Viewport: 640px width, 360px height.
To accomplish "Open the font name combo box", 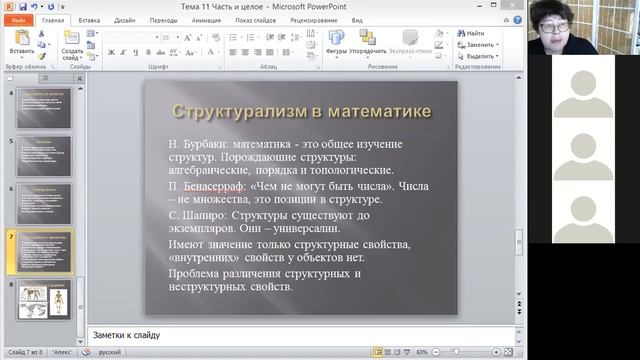I will click(x=132, y=38).
